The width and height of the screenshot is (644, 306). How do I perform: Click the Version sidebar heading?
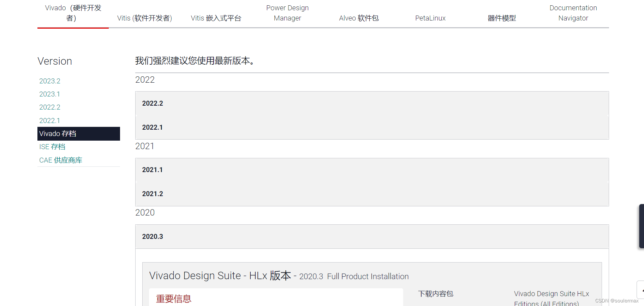coord(55,61)
